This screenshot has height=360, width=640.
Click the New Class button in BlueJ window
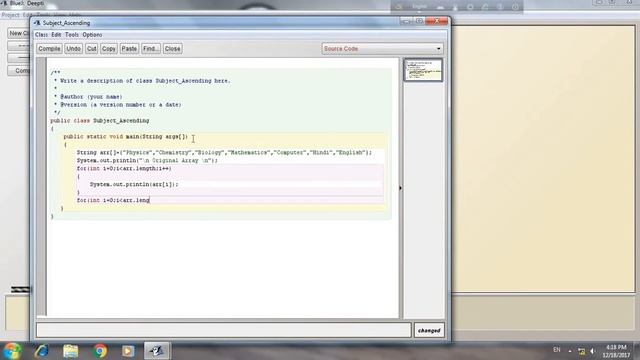(x=18, y=33)
